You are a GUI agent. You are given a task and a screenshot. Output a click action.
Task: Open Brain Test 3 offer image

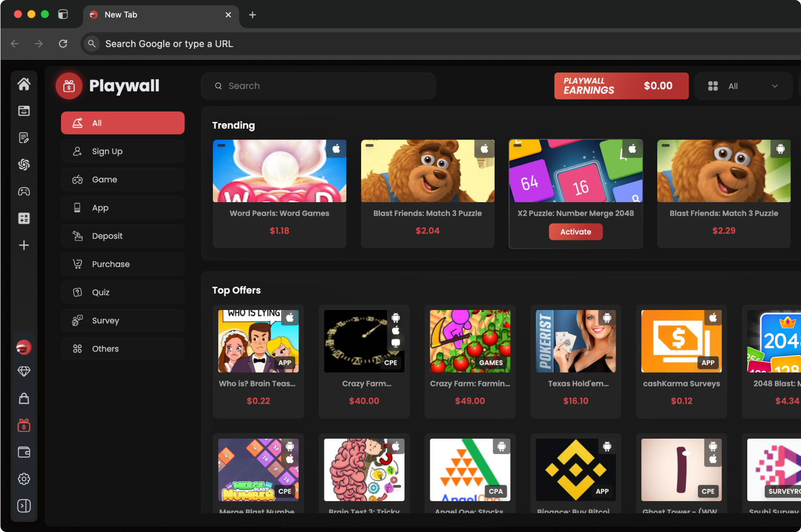(364, 470)
